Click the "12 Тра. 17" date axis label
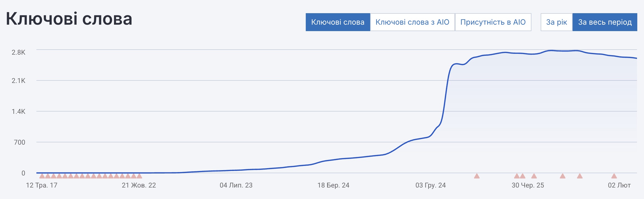Image resolution: width=644 pixels, height=199 pixels. click(x=41, y=185)
